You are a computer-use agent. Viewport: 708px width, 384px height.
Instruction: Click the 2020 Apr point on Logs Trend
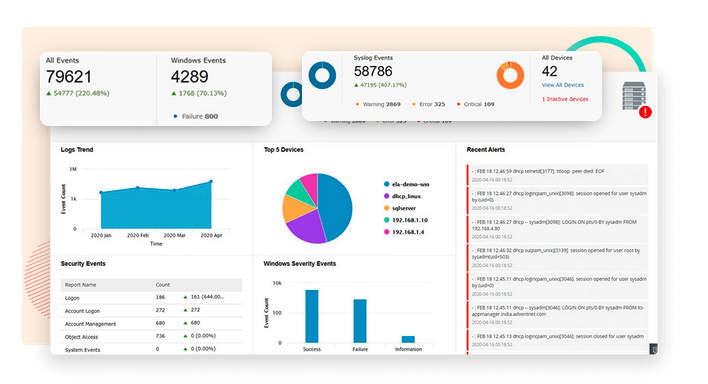(x=211, y=182)
